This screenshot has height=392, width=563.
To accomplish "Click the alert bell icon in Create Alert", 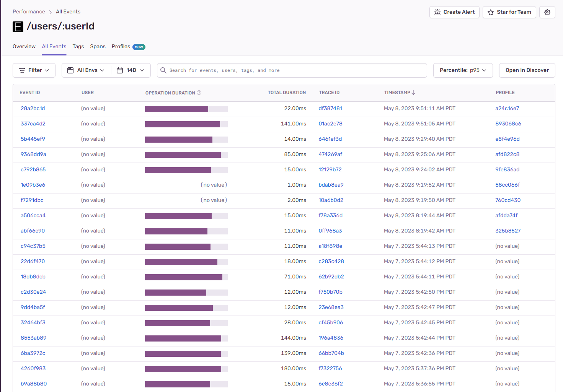I will click(x=437, y=12).
